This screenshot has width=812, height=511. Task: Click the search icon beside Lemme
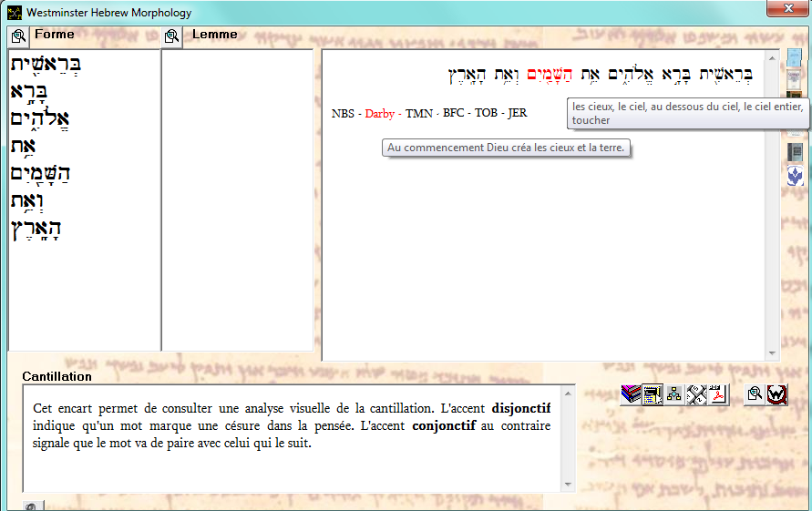click(x=172, y=36)
